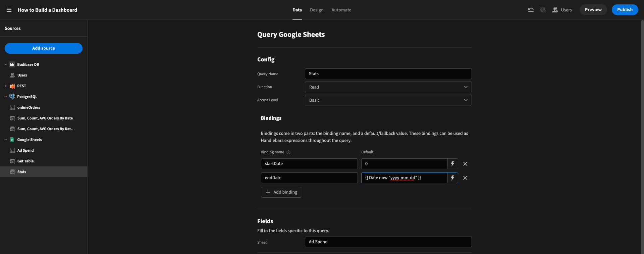This screenshot has height=254, width=644.
Task: Open the Access Level dropdown showing Basic
Action: coord(388,100)
